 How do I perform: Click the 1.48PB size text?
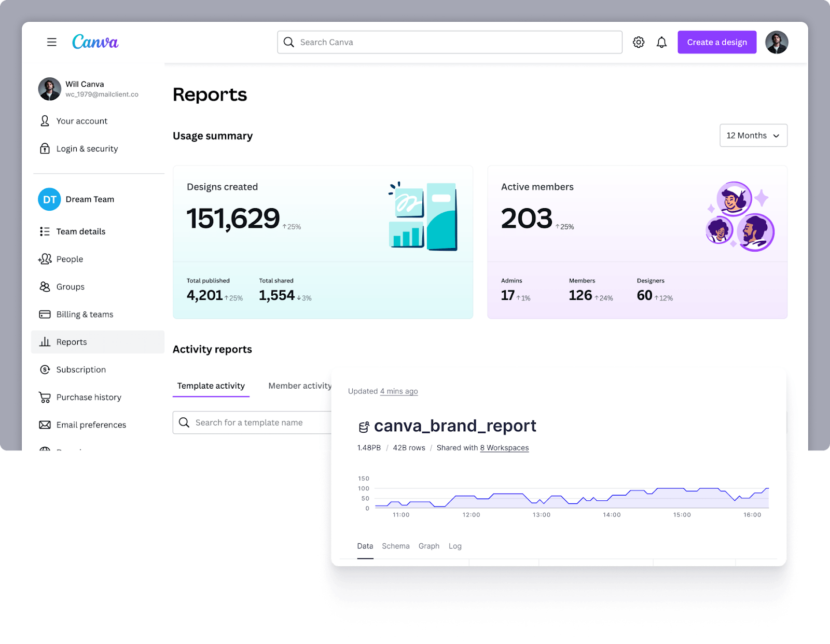369,448
